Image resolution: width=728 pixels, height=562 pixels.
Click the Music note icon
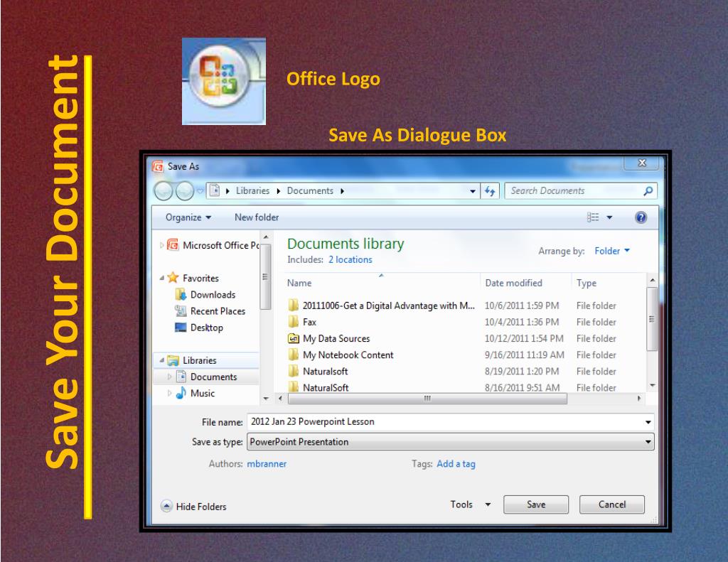coord(181,393)
